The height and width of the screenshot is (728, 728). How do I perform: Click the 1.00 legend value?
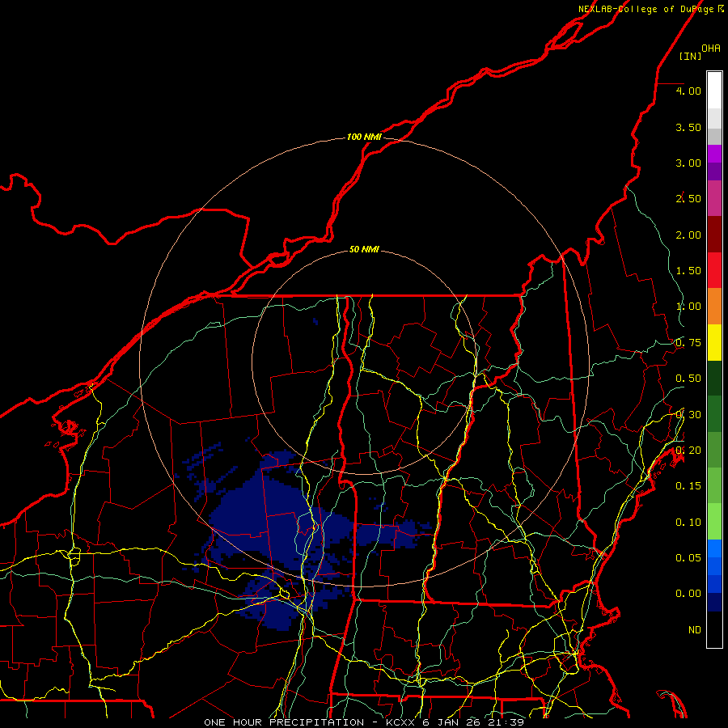[688, 307]
